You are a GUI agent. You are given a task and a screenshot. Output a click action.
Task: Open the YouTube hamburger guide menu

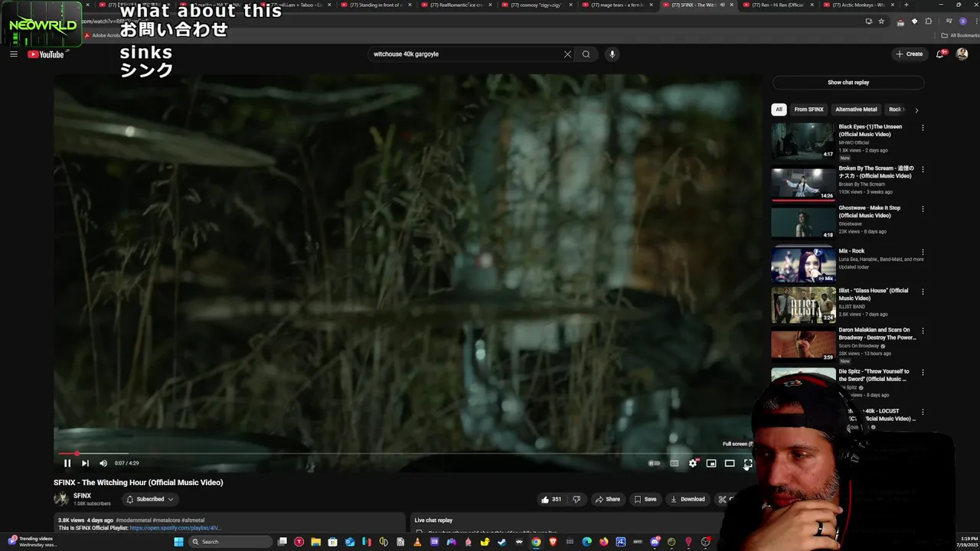pos(14,54)
